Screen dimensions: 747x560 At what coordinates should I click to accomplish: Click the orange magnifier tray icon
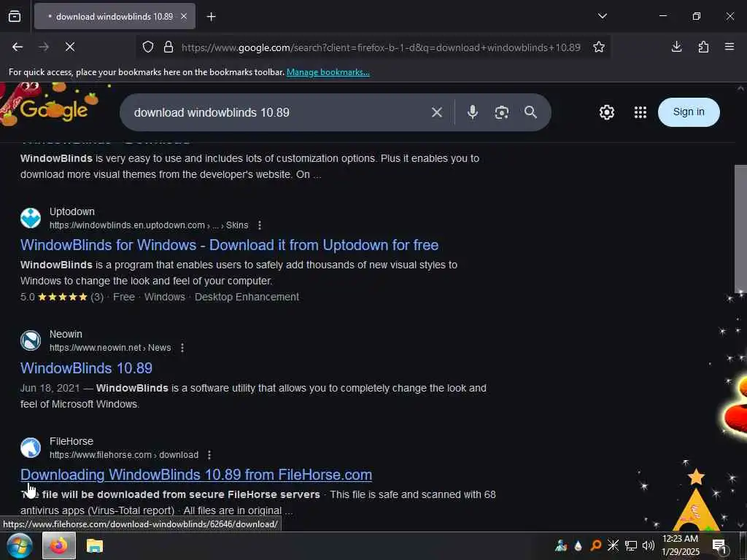tap(595, 545)
